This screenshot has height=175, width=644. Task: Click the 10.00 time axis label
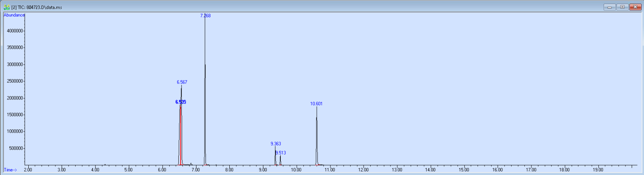[x=296, y=169]
